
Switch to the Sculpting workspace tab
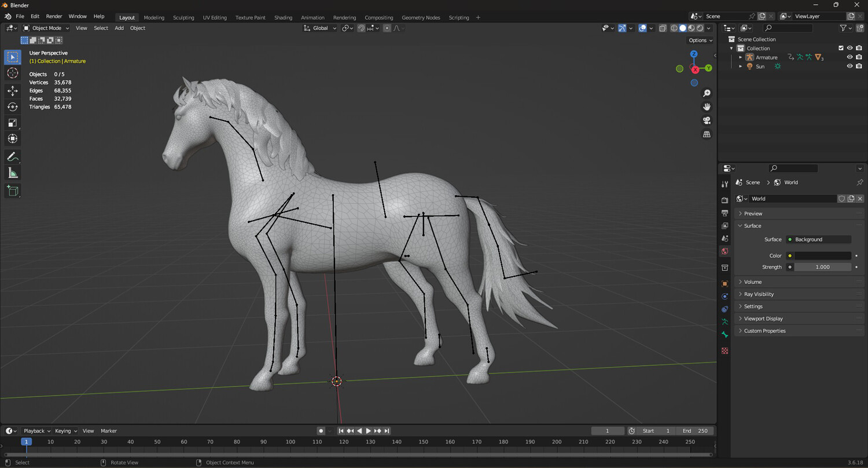click(x=183, y=17)
